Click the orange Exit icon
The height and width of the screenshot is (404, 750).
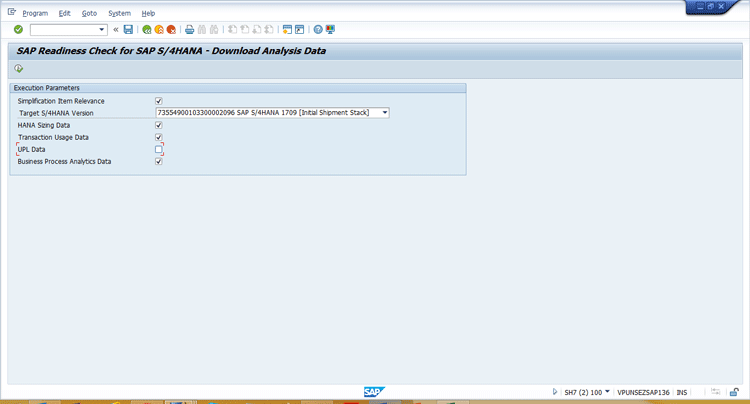tap(159, 30)
